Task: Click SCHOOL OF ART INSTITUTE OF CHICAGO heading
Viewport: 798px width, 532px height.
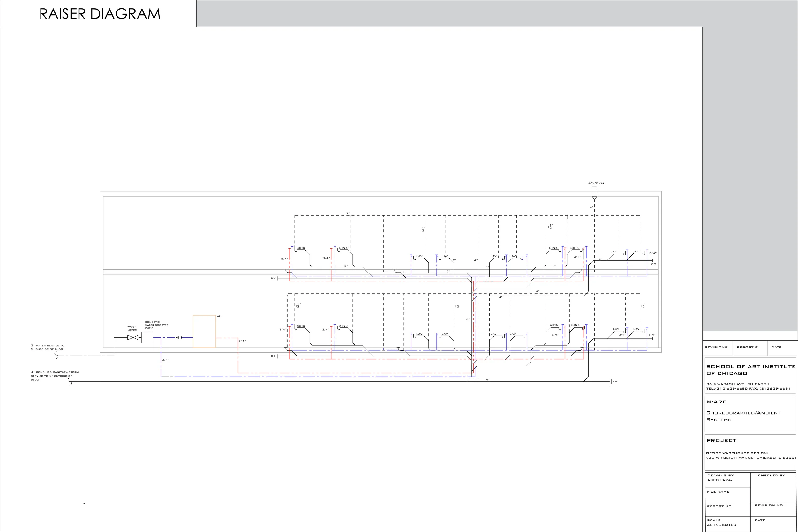Action: pos(751,370)
